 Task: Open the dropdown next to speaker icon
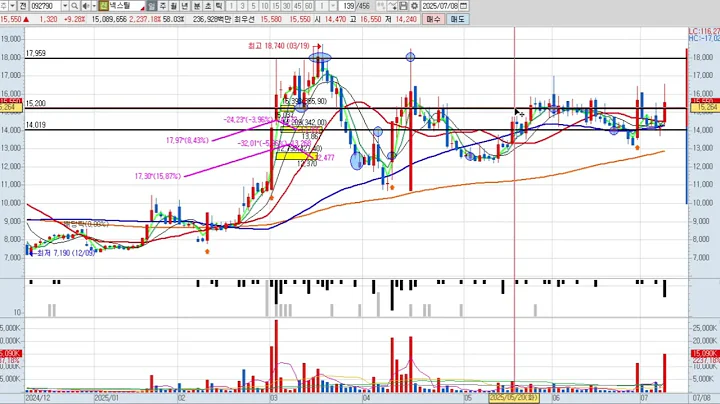coord(94,6)
